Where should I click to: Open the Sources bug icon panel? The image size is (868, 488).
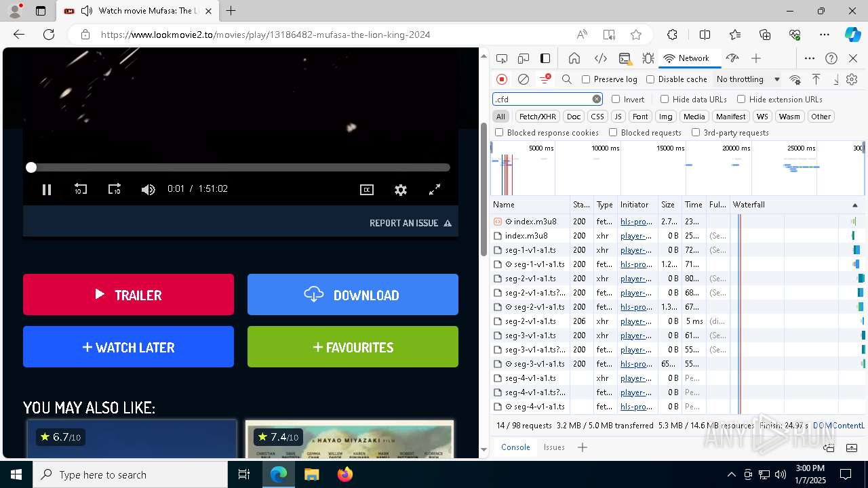[x=648, y=58]
